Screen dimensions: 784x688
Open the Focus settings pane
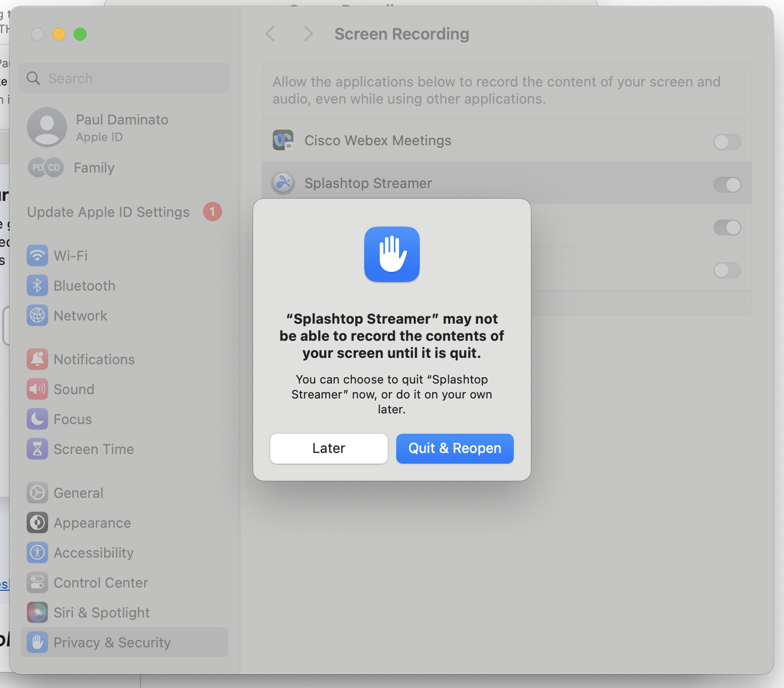[x=124, y=419]
